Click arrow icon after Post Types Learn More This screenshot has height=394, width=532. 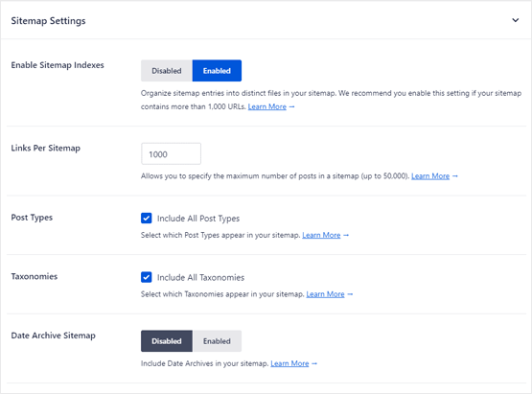point(346,235)
